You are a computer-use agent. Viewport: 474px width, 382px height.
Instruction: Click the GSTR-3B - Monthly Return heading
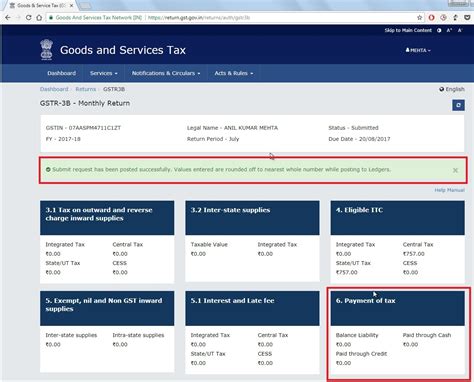point(85,103)
